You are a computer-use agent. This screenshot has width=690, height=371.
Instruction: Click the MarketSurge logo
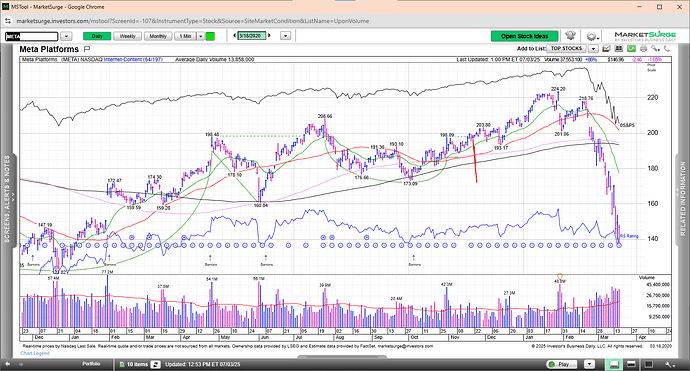tap(645, 36)
